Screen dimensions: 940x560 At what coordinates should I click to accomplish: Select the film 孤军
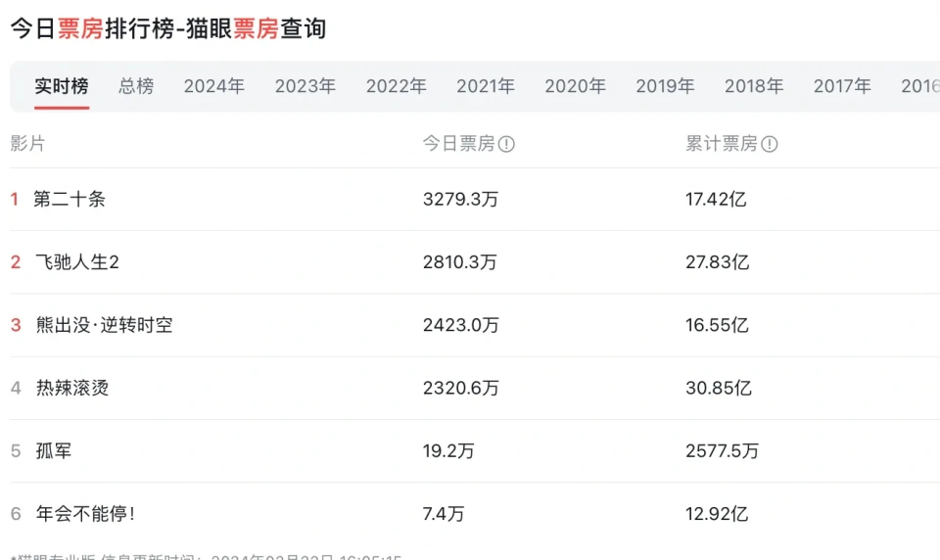click(x=54, y=450)
